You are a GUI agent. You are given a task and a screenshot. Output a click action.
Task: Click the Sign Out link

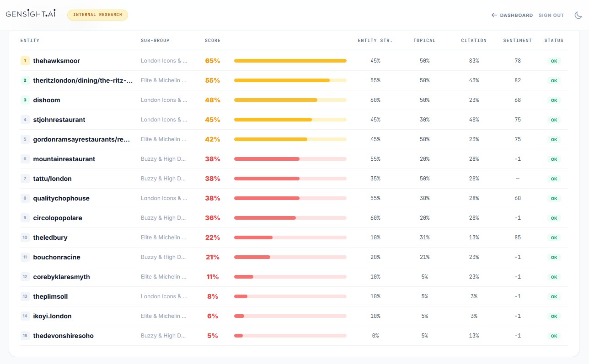click(552, 15)
